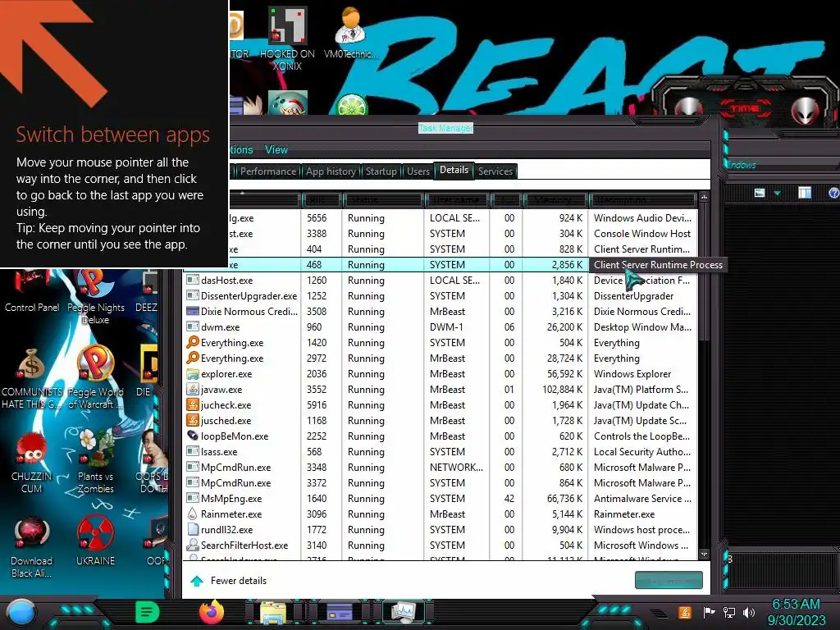This screenshot has height=630, width=840.
Task: Select the Peggle Nights Deluxe desktop icon
Action: click(x=95, y=297)
